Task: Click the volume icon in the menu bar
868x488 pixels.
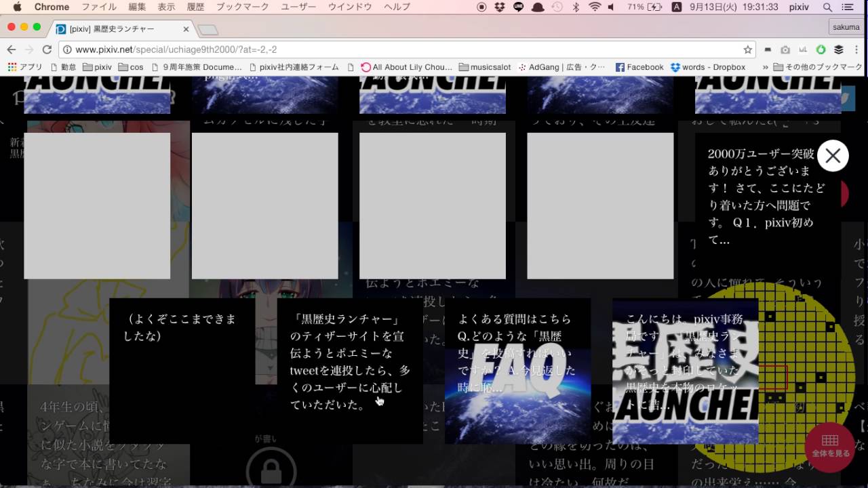Action: [612, 7]
